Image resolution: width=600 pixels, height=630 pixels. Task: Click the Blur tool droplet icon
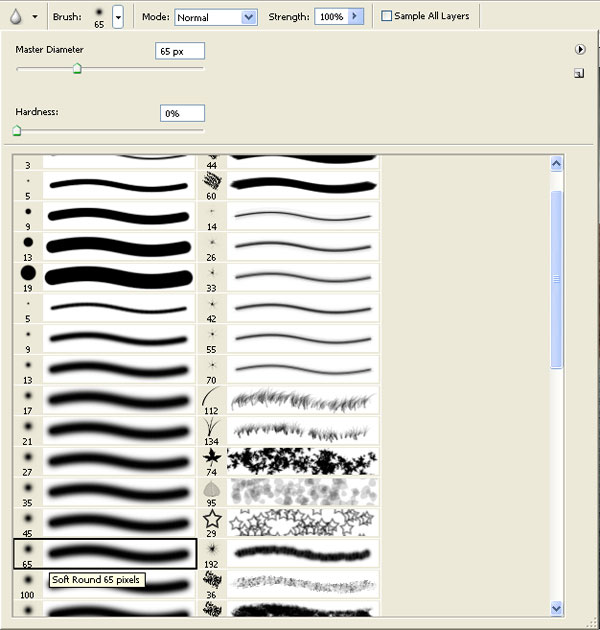tap(15, 16)
